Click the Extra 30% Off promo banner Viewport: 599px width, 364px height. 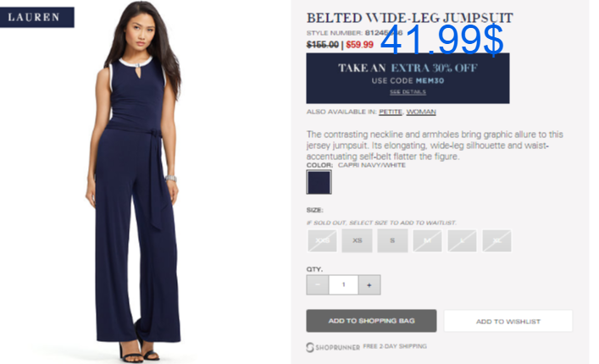[x=408, y=78]
